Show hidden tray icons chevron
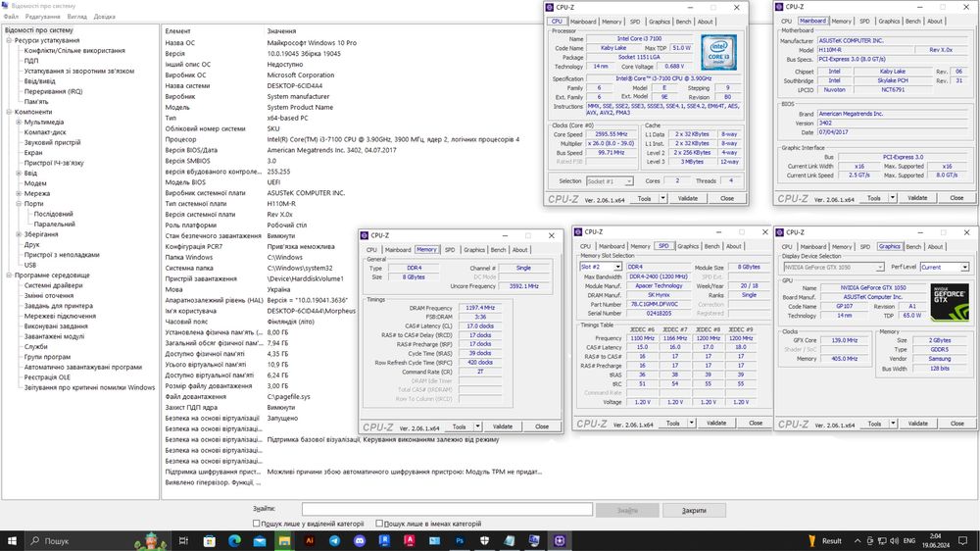The width and height of the screenshot is (980, 551). pyautogui.click(x=857, y=541)
